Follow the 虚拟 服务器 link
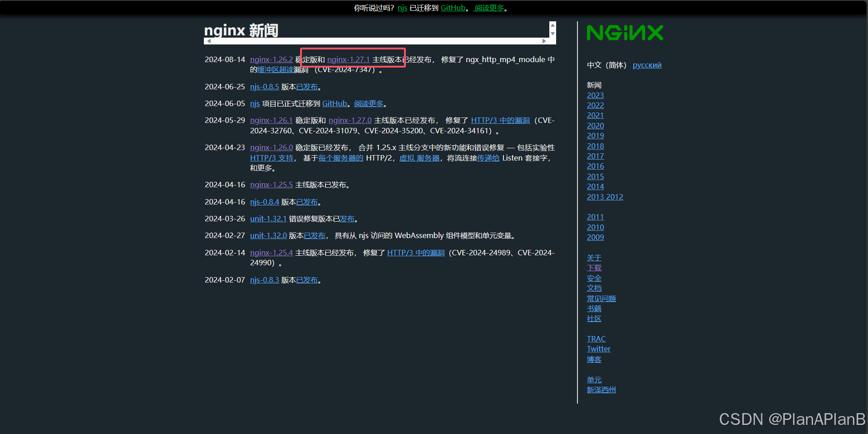Viewport: 868px width, 434px height. tap(419, 158)
